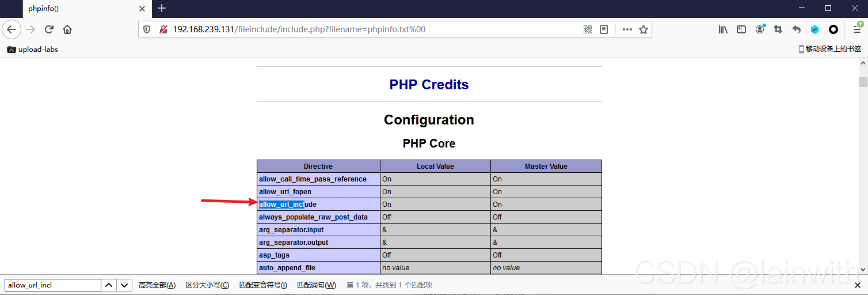Open the page actions three-dot menu

tap(627, 29)
